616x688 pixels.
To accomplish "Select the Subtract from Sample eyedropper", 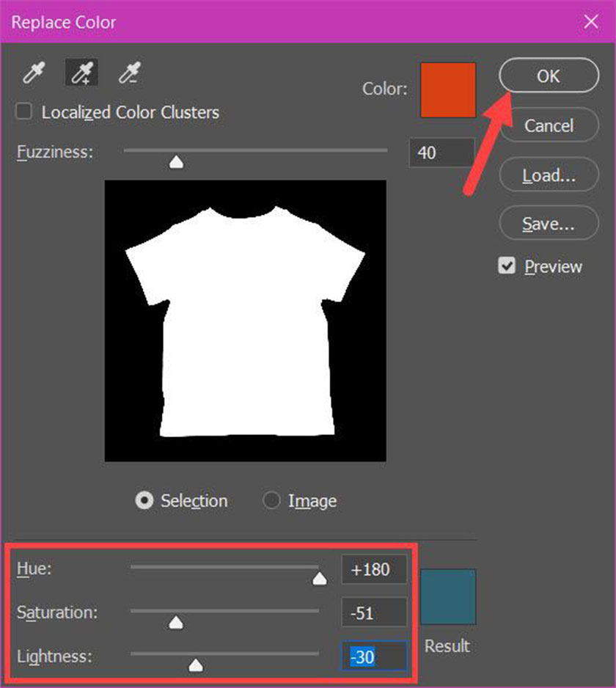I will tap(129, 73).
